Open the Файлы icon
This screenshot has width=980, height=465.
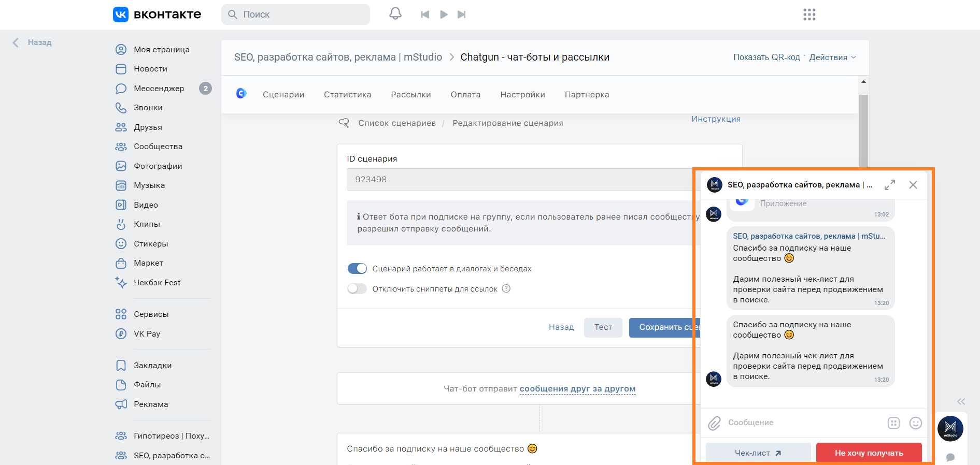tap(121, 385)
